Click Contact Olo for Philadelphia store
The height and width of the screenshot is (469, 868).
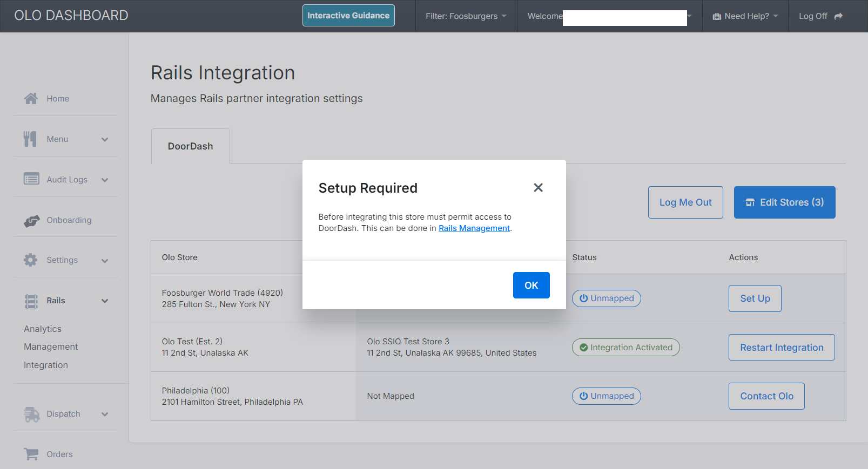(766, 396)
